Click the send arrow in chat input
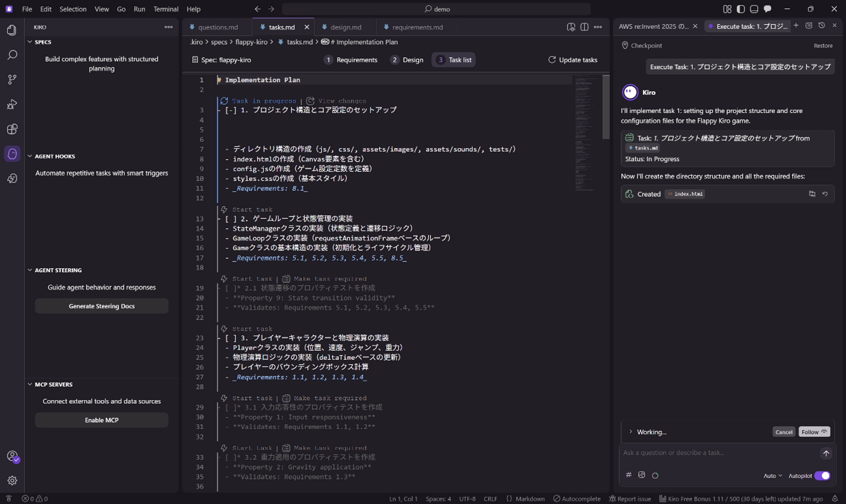Viewport: 846px width, 504px height. coord(826,453)
